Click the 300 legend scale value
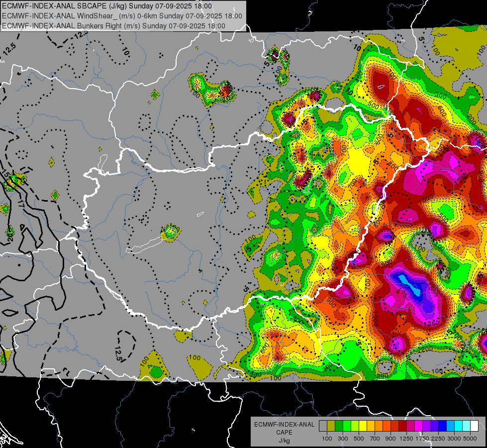Screen dimensions: 487x448 coord(343,439)
